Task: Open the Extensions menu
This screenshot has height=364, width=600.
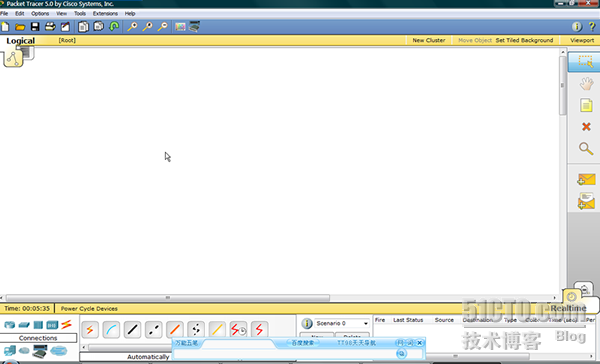Action: pos(105,13)
